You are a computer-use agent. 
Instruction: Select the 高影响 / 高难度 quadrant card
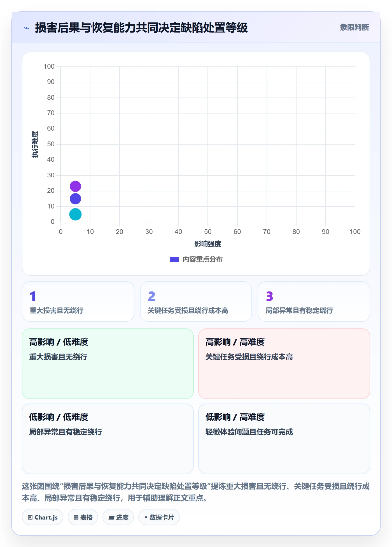coord(284,364)
